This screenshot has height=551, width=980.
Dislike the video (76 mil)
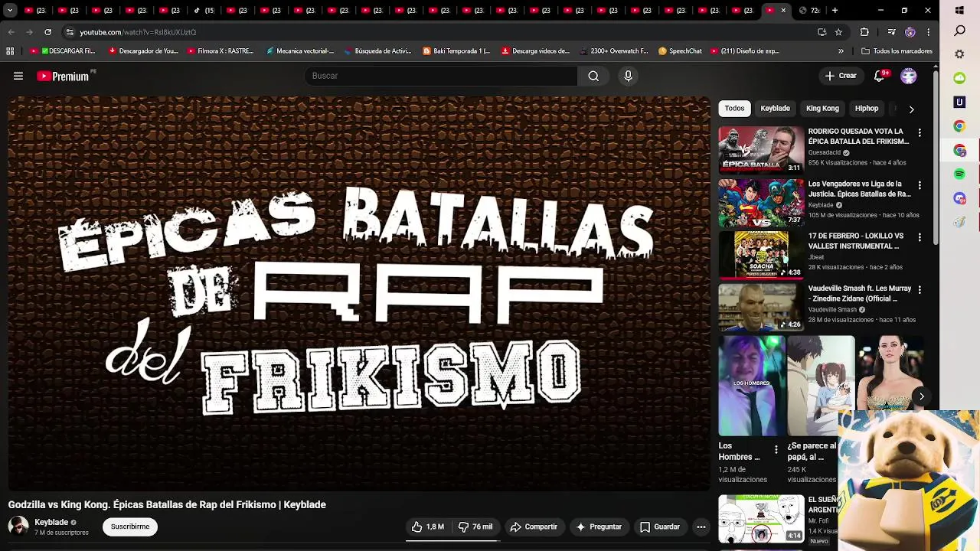475,527
